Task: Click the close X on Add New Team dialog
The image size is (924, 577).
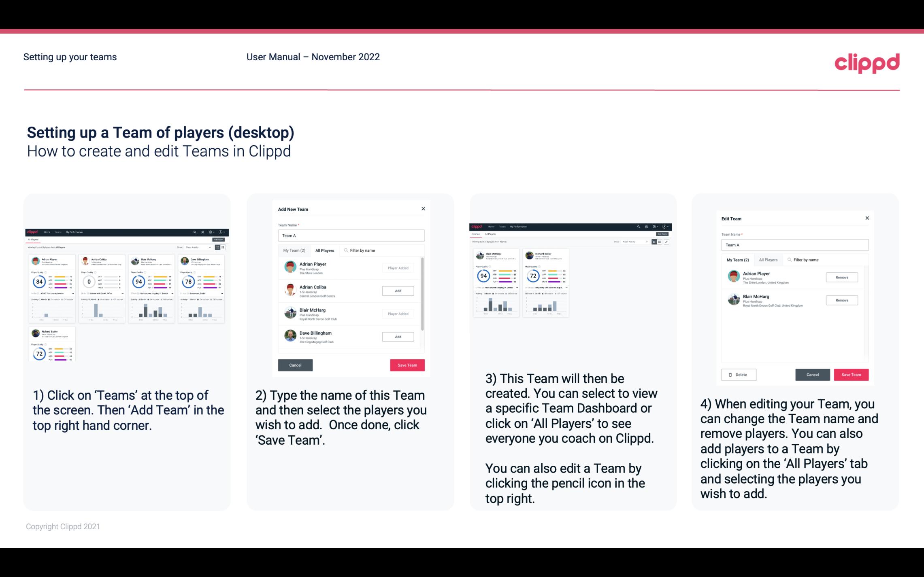Action: 423,209
